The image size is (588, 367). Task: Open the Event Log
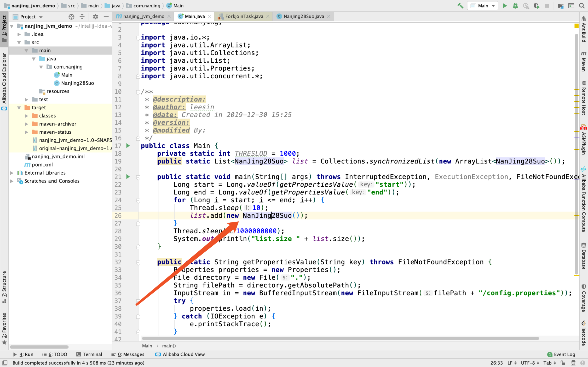(561, 354)
